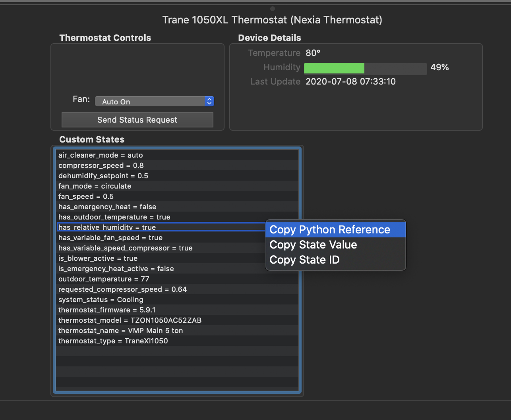The width and height of the screenshot is (511, 420).
Task: Select the outdoor_temperature = 77 row
Action: point(177,279)
